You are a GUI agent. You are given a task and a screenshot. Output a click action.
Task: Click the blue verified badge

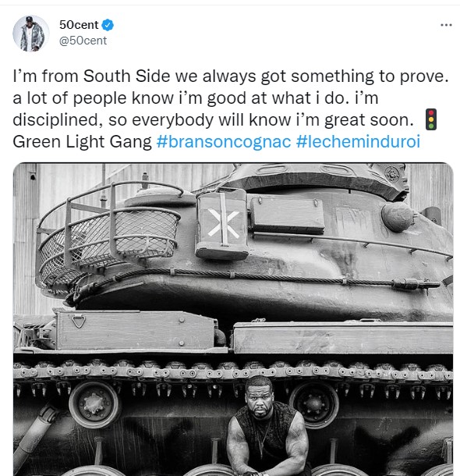click(x=108, y=25)
